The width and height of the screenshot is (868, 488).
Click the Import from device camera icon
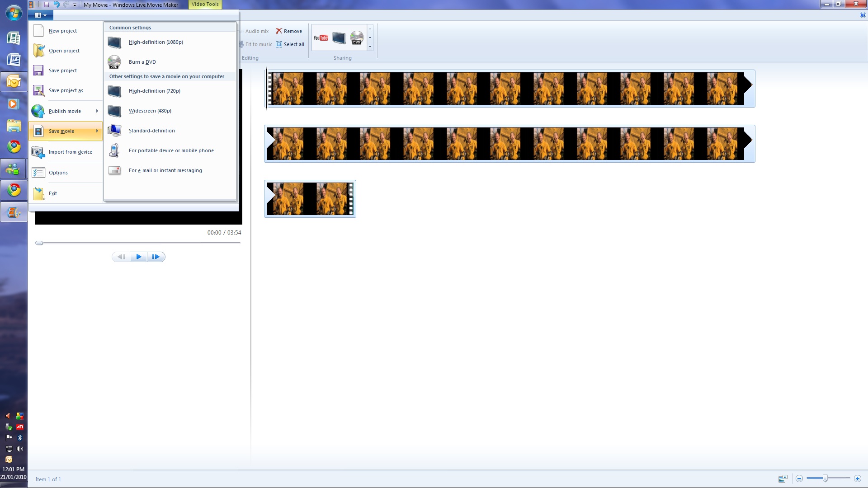[38, 152]
